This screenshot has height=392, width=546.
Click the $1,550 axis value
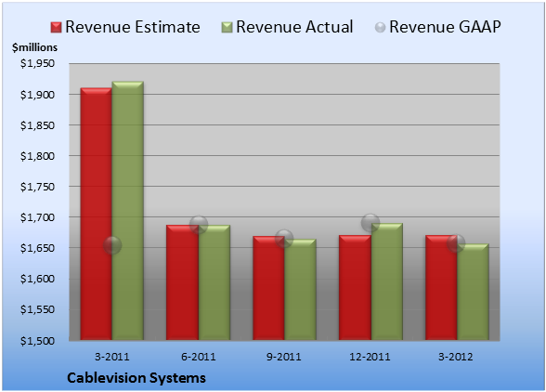(x=37, y=309)
